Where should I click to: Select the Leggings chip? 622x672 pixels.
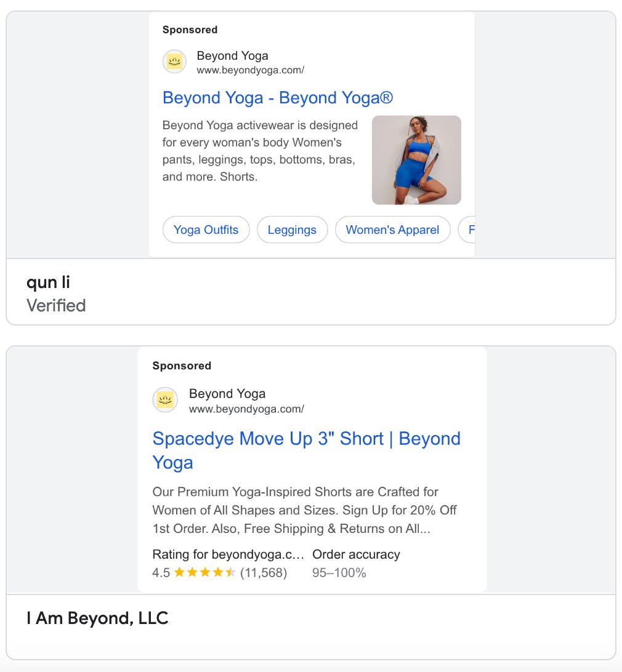pyautogui.click(x=292, y=230)
